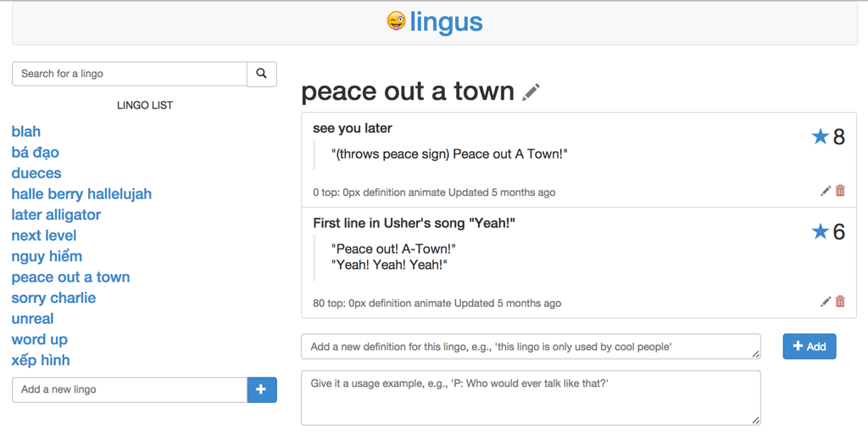The width and height of the screenshot is (868, 441).
Task: Focus the 'Search for a lingo' field
Action: 130,74
